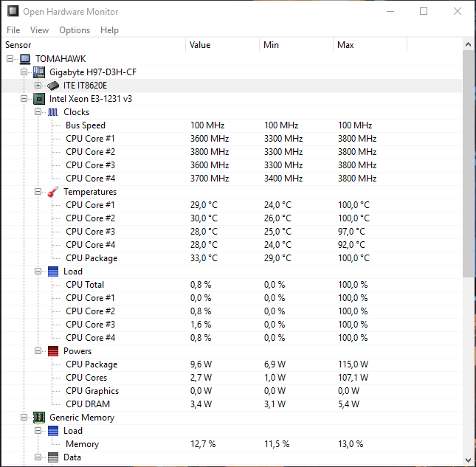Select CPU Core #2 clock row showing 3800 MHz
Image resolution: width=476 pixels, height=467 pixels.
point(232,152)
